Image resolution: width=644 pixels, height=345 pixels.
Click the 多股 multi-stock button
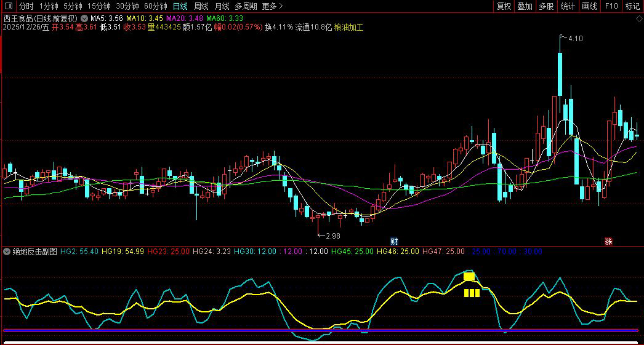tap(546, 6)
